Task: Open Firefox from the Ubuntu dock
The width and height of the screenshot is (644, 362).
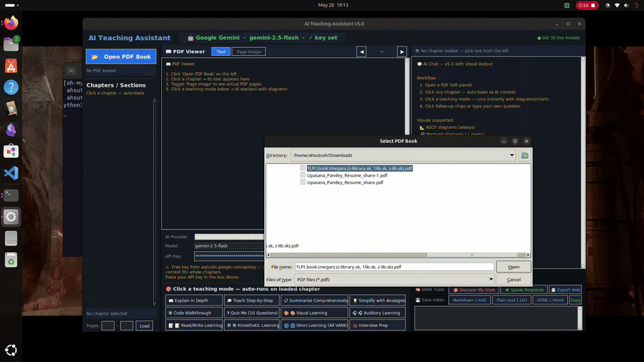Action: (11, 23)
